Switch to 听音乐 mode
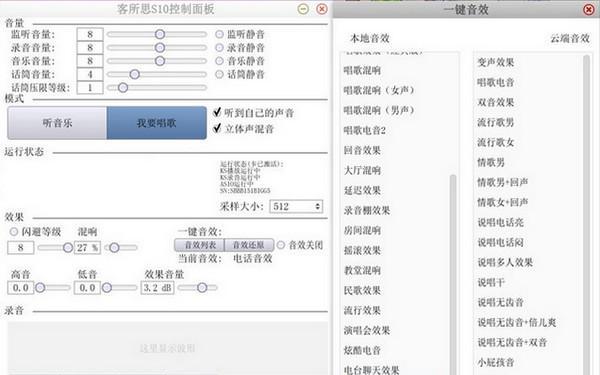 [x=57, y=123]
